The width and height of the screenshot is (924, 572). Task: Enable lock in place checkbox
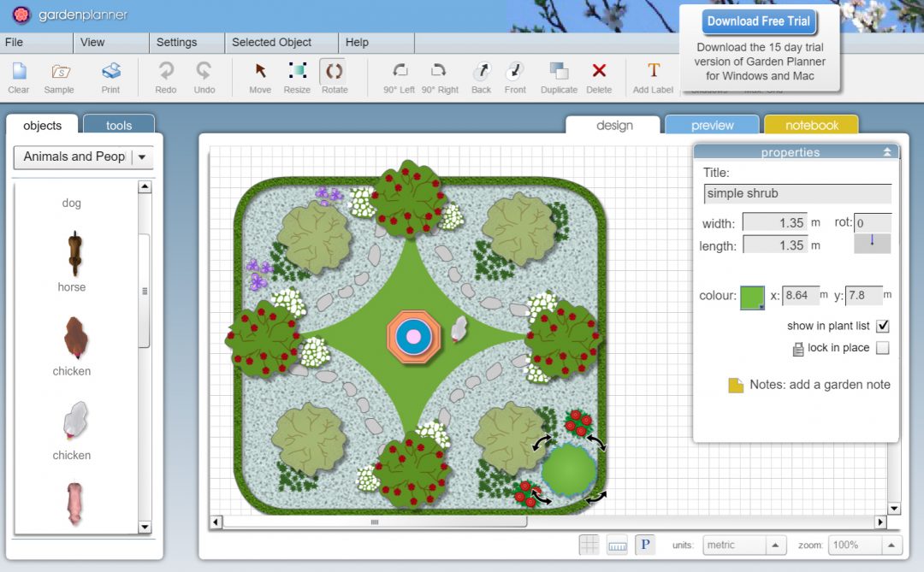[883, 348]
